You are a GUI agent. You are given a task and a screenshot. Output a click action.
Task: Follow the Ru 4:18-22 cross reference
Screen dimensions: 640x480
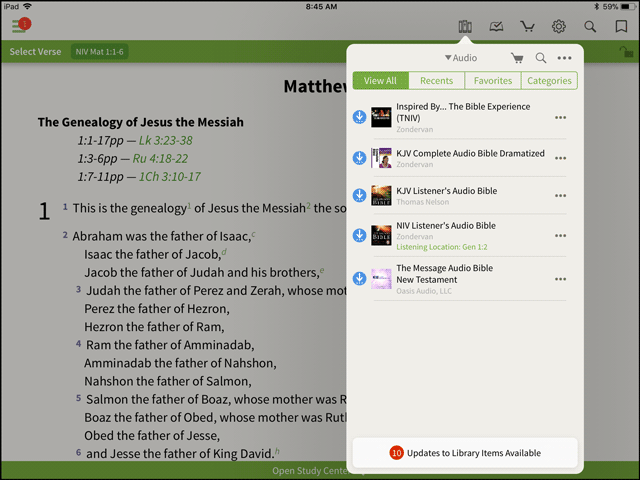(160, 158)
